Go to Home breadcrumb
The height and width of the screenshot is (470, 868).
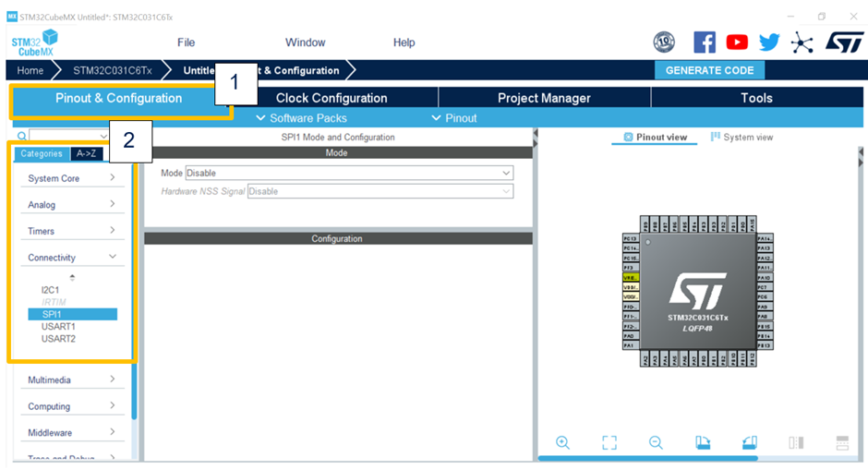[30, 70]
